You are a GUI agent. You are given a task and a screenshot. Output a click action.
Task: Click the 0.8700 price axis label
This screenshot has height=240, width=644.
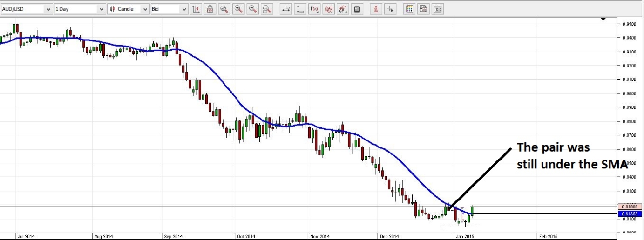tap(629, 135)
